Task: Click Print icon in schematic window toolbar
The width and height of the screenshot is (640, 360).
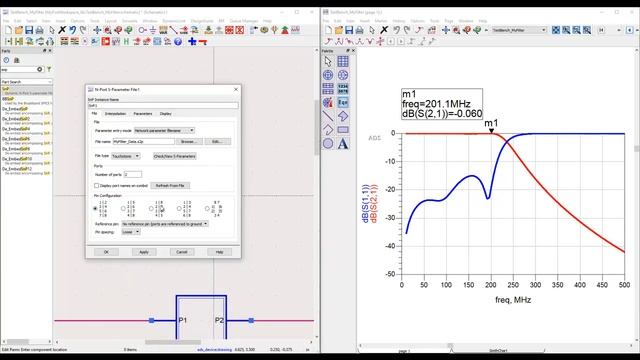Action: coord(40,30)
